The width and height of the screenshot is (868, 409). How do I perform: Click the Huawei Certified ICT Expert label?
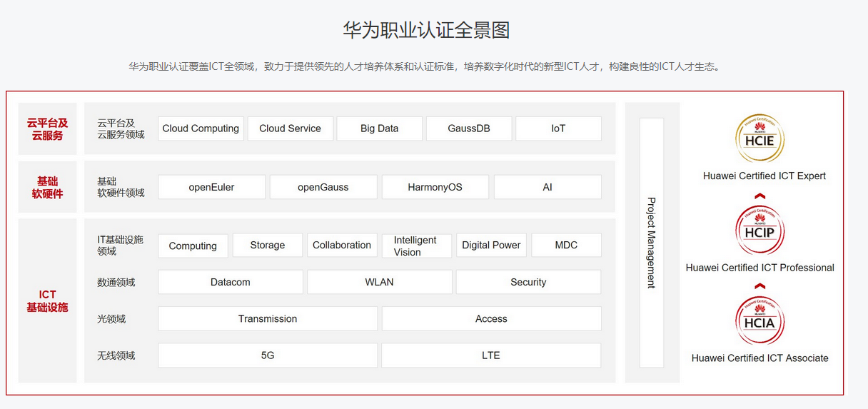pyautogui.click(x=764, y=176)
